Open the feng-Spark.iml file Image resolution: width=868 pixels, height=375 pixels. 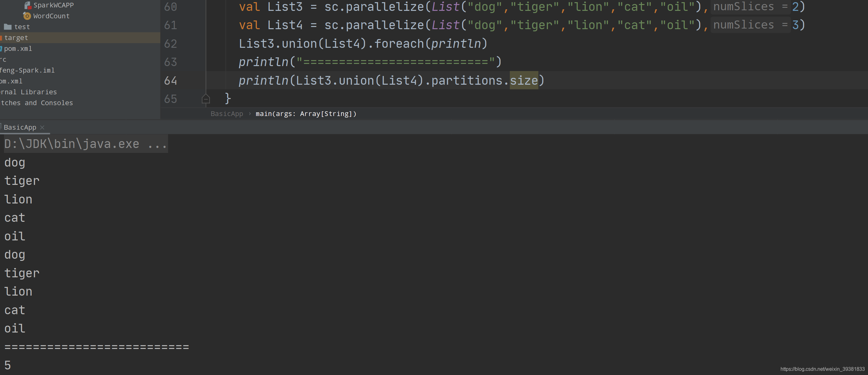(27, 70)
